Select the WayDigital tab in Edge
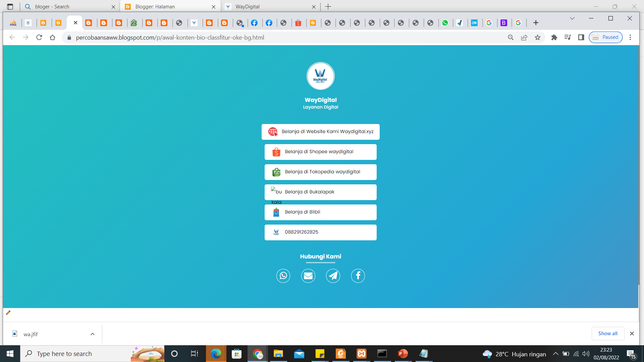This screenshot has width=644, height=362. tap(270, 7)
